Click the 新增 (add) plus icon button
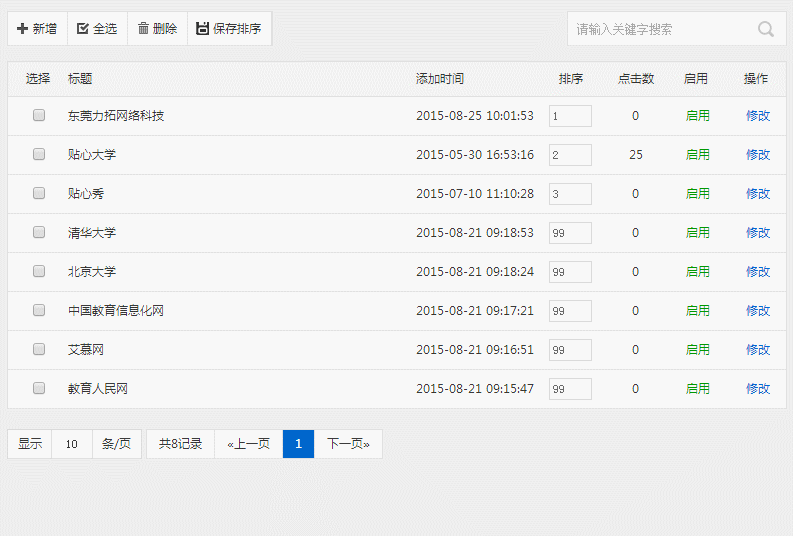793x536 pixels. coord(23,29)
